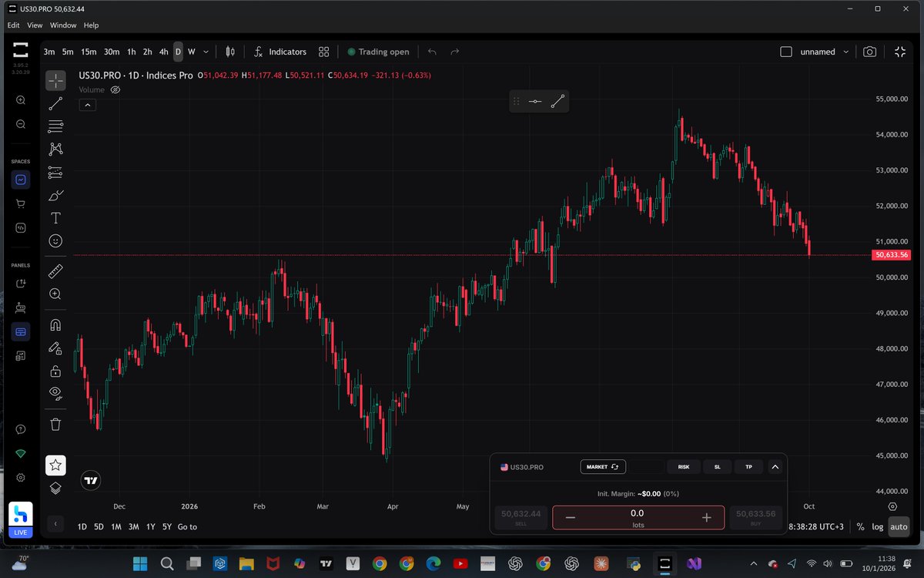The width and height of the screenshot is (924, 578).
Task: Switch to the 3m timeframe
Action: (x=49, y=52)
